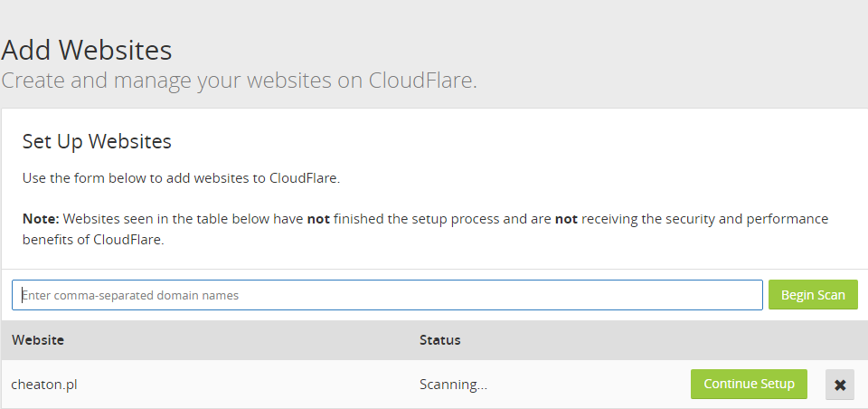The height and width of the screenshot is (409, 868).
Task: Click the bold 'not' before 'receiving'
Action: click(x=566, y=219)
